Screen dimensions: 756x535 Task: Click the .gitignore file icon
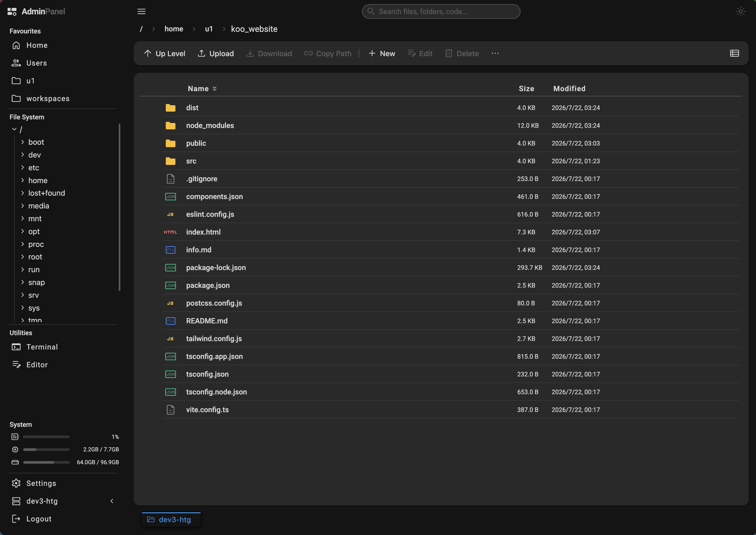[x=170, y=179]
